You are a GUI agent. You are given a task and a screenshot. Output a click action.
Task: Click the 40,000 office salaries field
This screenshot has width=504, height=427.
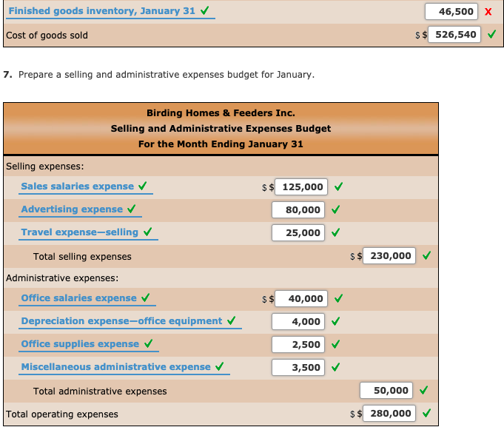(x=301, y=299)
